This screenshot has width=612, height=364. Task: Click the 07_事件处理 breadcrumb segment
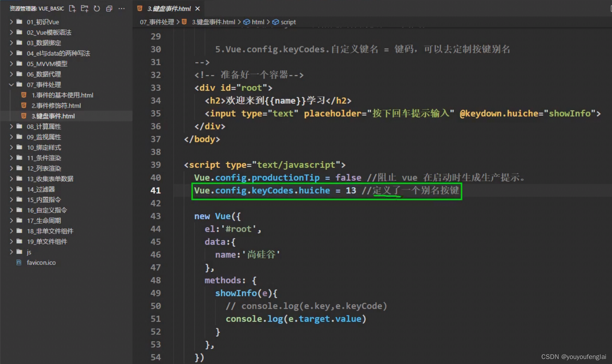[x=157, y=22]
